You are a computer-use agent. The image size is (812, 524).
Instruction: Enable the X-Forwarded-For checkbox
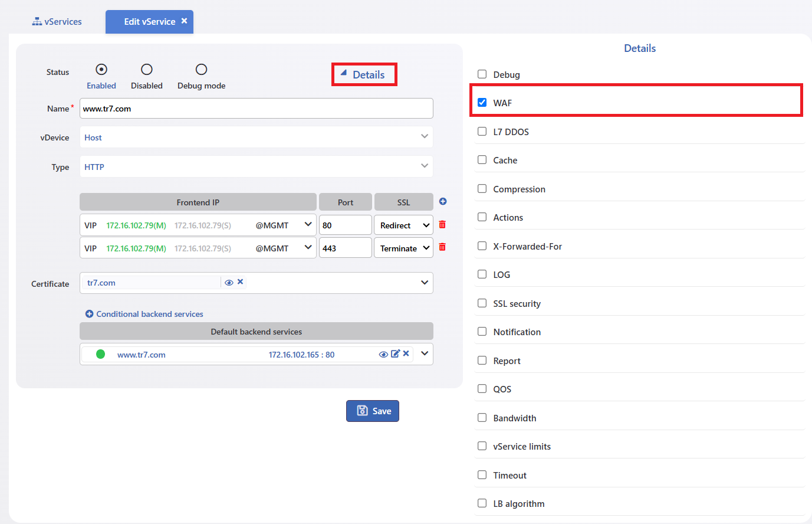[482, 246]
